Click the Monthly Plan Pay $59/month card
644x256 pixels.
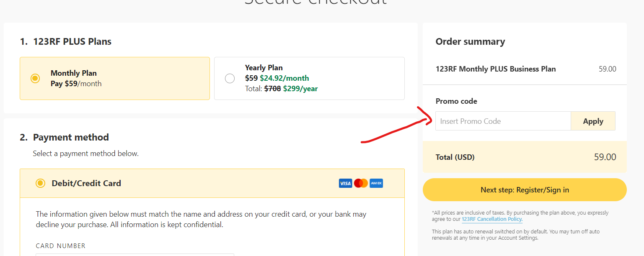pos(115,78)
